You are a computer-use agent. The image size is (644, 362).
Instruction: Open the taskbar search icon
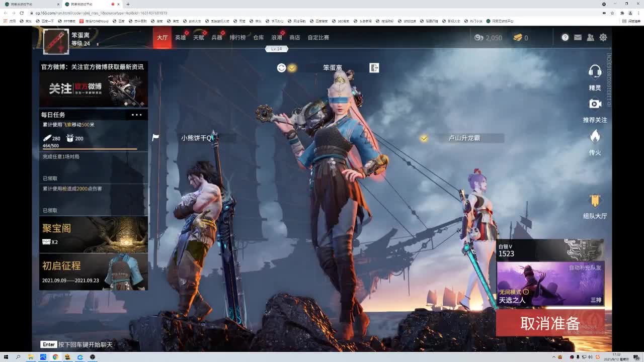click(x=18, y=357)
